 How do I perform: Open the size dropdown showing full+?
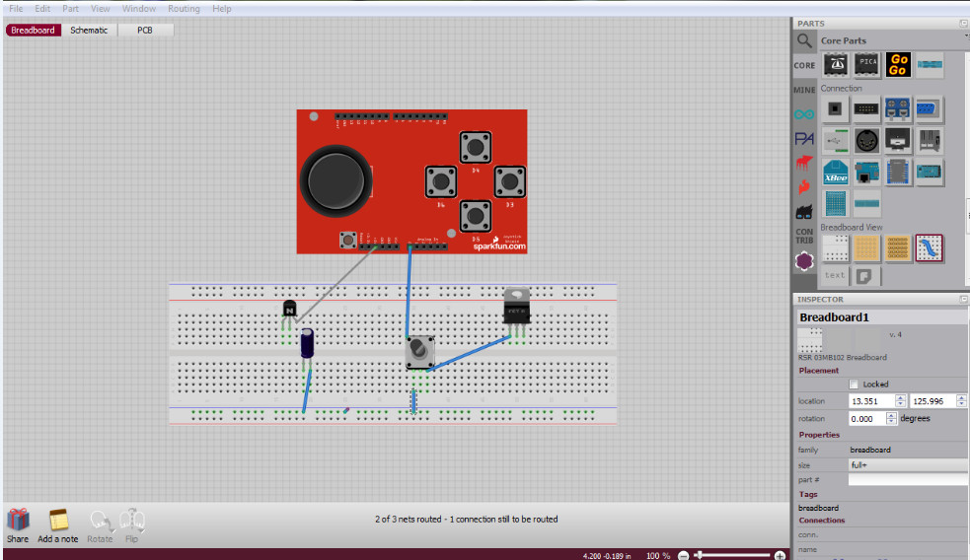click(907, 464)
